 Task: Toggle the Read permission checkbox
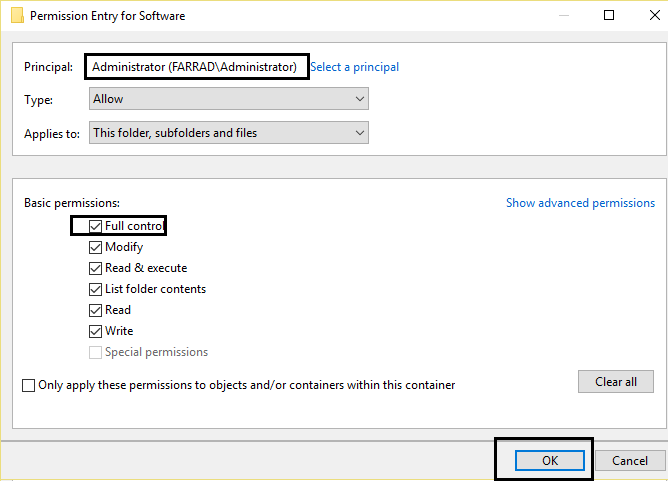coord(96,310)
